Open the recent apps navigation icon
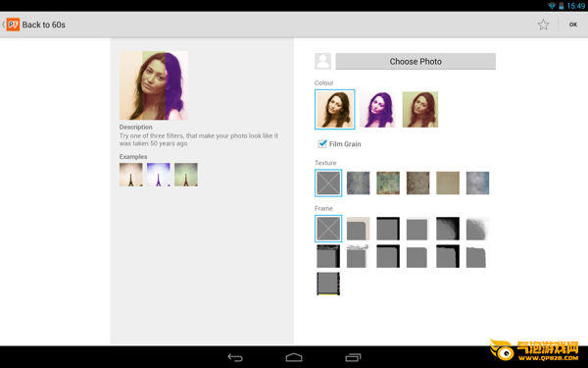Image resolution: width=588 pixels, height=368 pixels. [353, 357]
